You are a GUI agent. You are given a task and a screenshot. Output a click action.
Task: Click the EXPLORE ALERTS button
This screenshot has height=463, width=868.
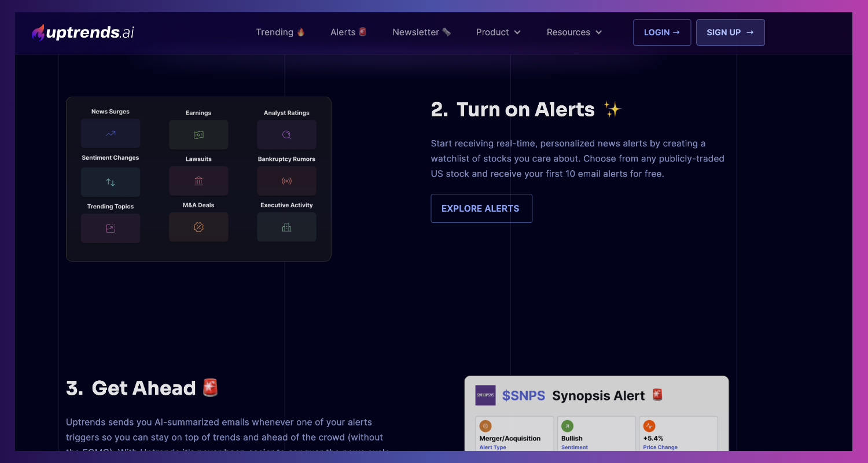[481, 208]
